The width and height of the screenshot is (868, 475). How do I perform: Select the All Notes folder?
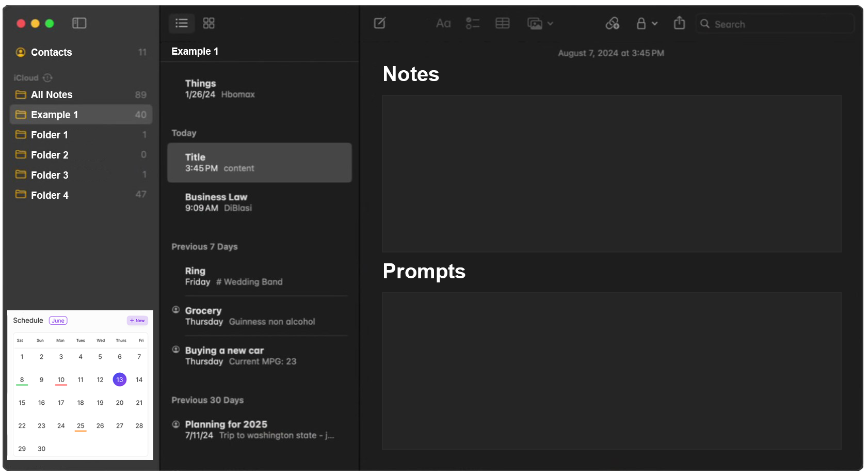[52, 94]
